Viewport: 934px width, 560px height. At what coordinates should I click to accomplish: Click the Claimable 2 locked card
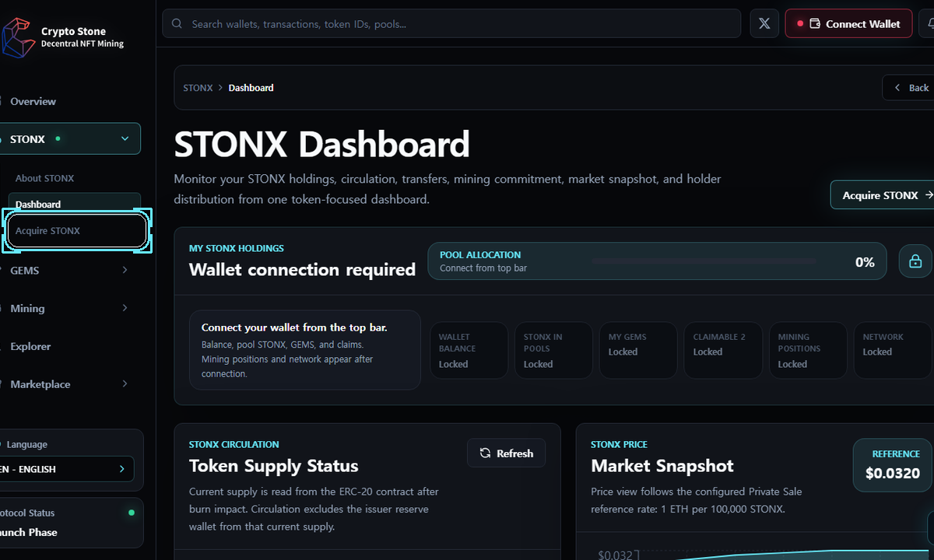click(x=724, y=351)
